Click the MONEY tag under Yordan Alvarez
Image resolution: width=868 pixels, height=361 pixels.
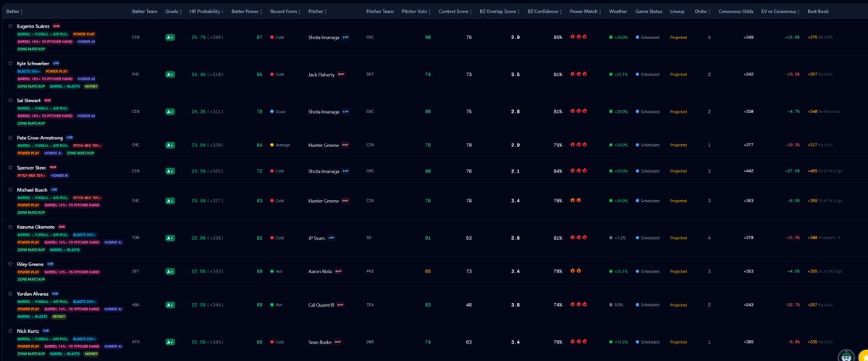tap(59, 317)
